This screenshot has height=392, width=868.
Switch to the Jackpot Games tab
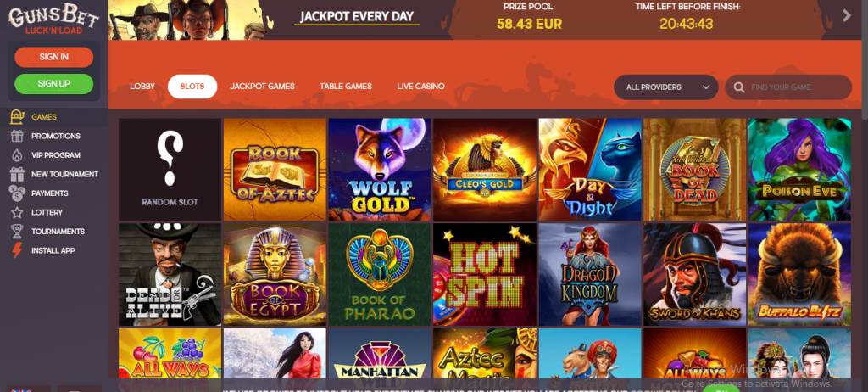point(263,87)
